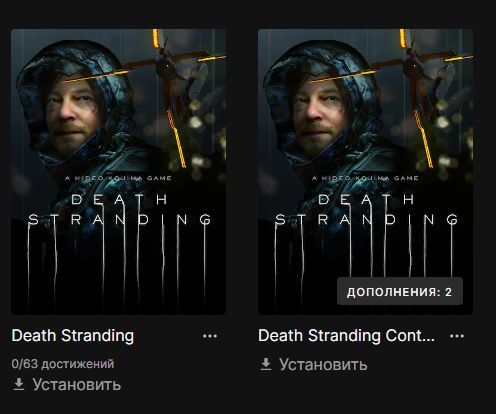Image resolution: width=496 pixels, height=414 pixels.
Task: Click the DEATH STRANDING logo on right cover
Action: pos(367,209)
